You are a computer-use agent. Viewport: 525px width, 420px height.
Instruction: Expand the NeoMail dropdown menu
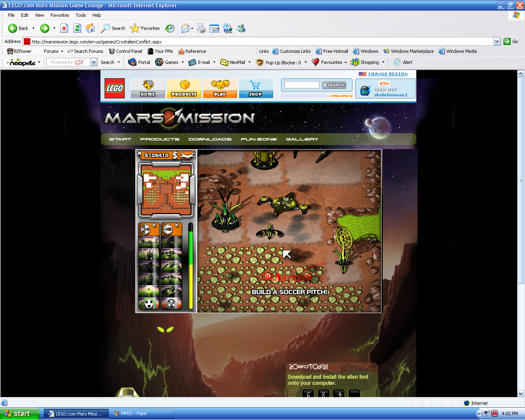tap(249, 62)
